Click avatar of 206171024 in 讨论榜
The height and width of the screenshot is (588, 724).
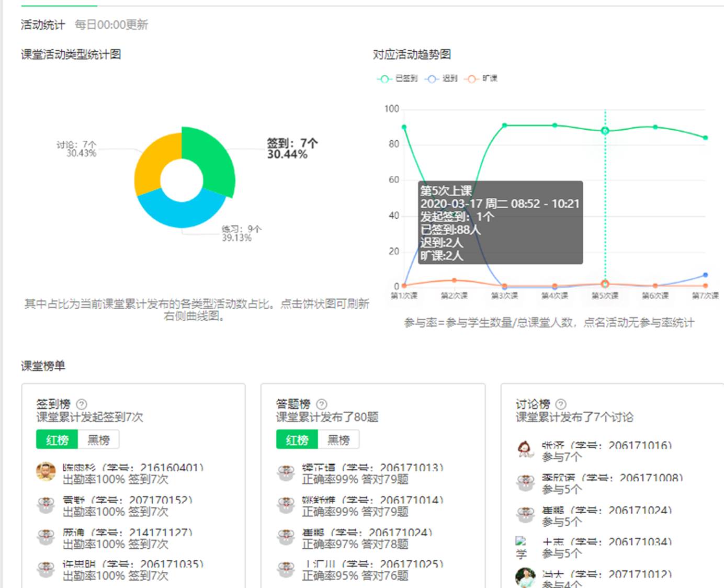click(525, 515)
